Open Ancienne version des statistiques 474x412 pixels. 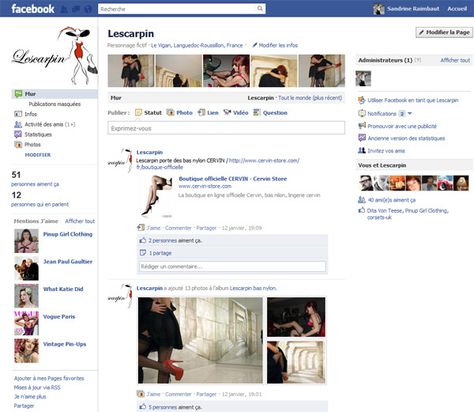[x=406, y=138]
